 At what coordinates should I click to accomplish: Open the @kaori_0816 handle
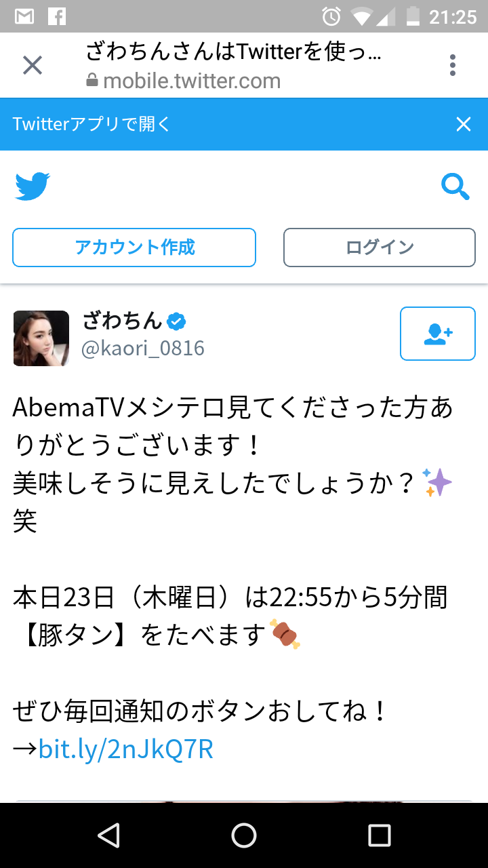143,349
